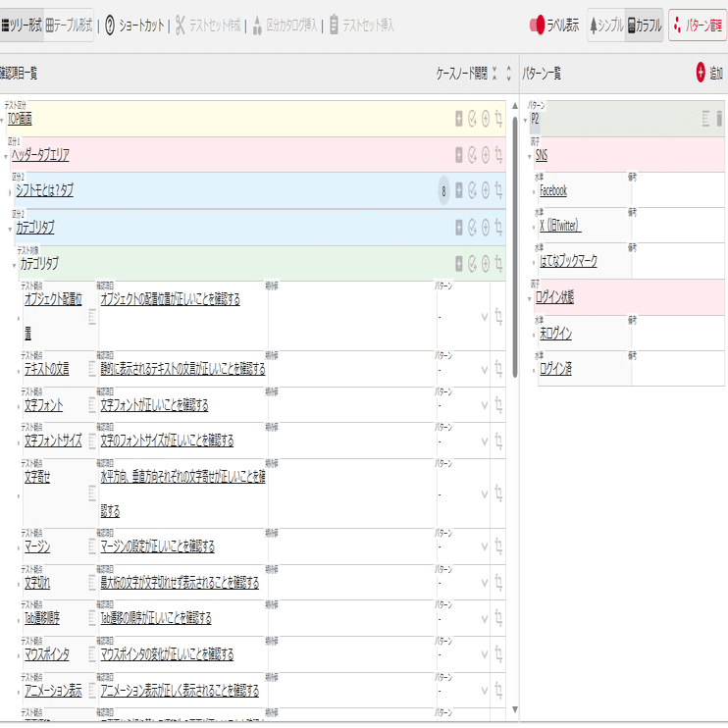Select はてなブックマーク level
This screenshot has height=728, width=728.
click(x=568, y=261)
